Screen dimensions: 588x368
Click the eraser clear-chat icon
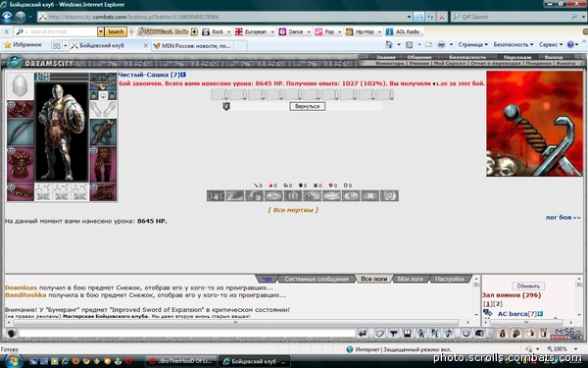point(379,333)
